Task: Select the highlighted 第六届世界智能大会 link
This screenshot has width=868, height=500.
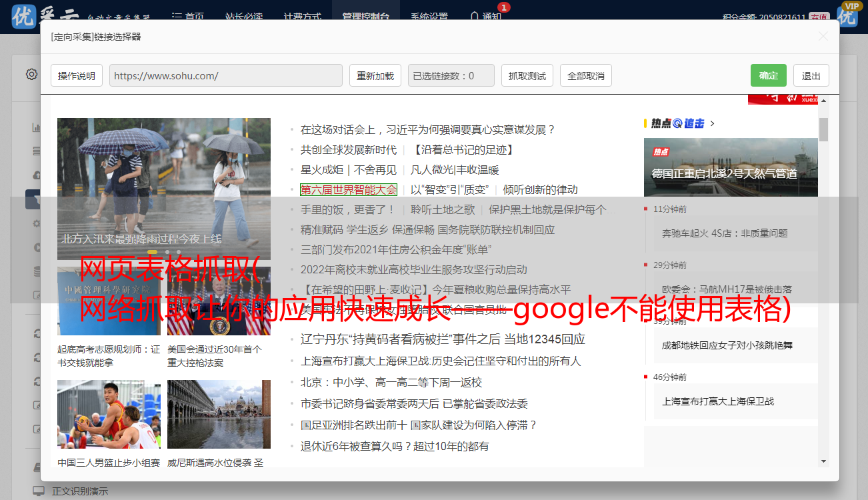Action: [x=349, y=189]
